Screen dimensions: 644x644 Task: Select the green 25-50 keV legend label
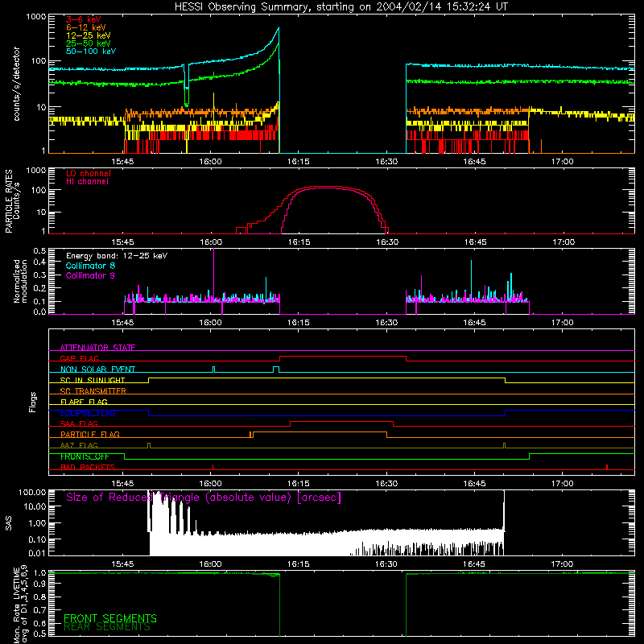[88, 43]
